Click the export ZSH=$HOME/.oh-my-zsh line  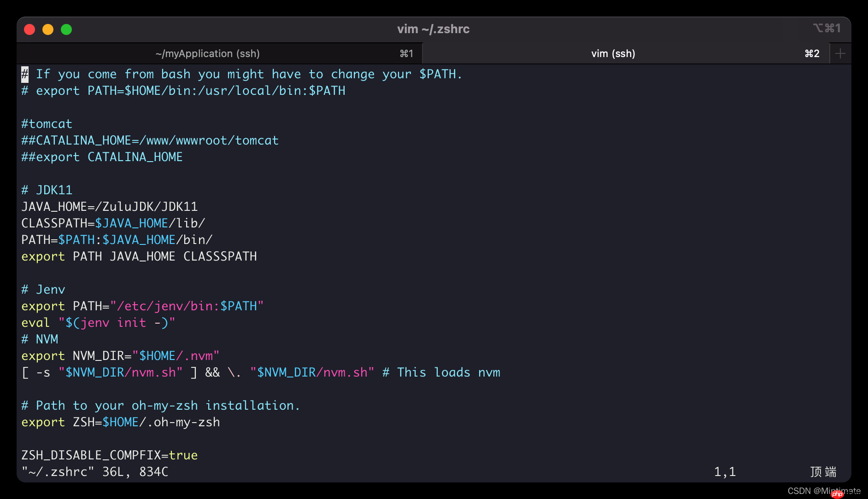click(120, 422)
